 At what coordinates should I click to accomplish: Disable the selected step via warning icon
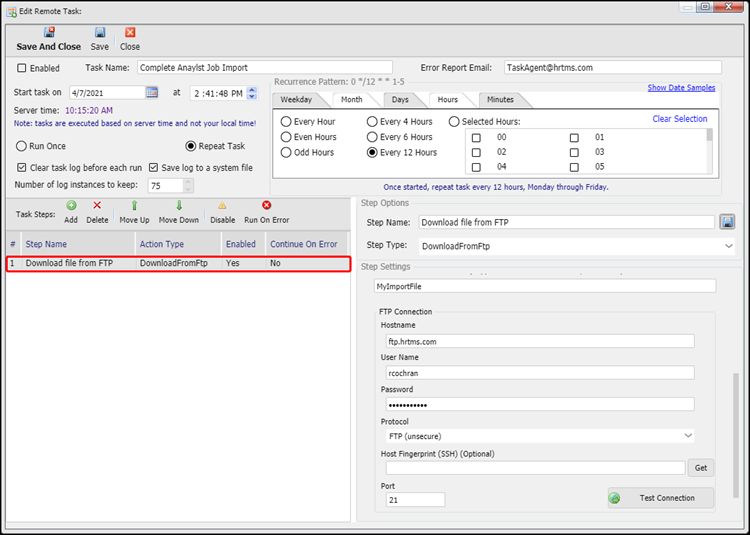(x=222, y=206)
